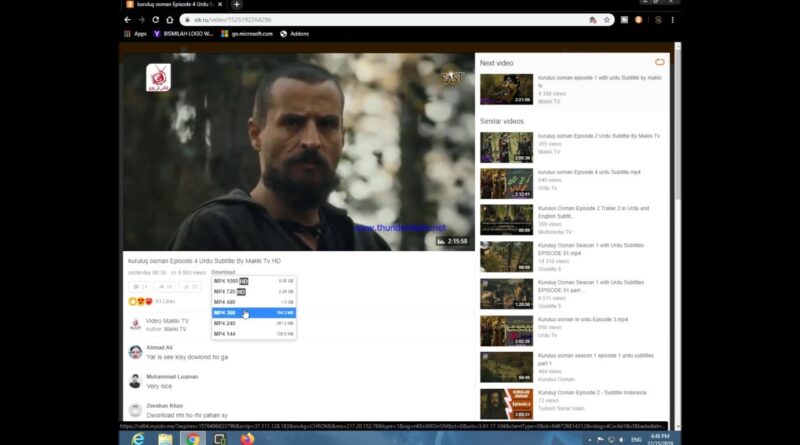Click the ENG language indicator in the tray
Viewport: 800px width, 445px height.
coord(636,439)
